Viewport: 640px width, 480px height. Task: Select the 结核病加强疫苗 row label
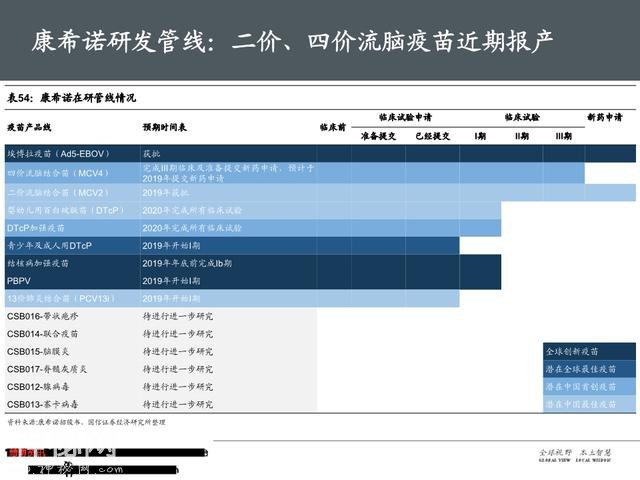click(38, 263)
